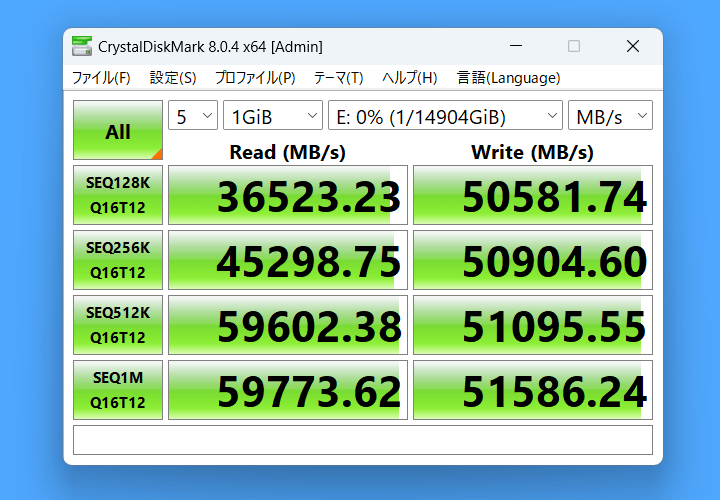Open the 設定(S) menu
This screenshot has width=720, height=500.
(173, 78)
